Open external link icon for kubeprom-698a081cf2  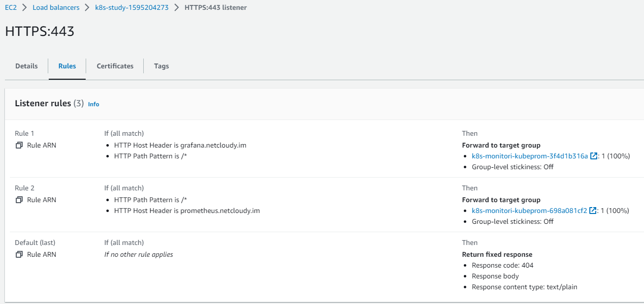click(x=593, y=211)
